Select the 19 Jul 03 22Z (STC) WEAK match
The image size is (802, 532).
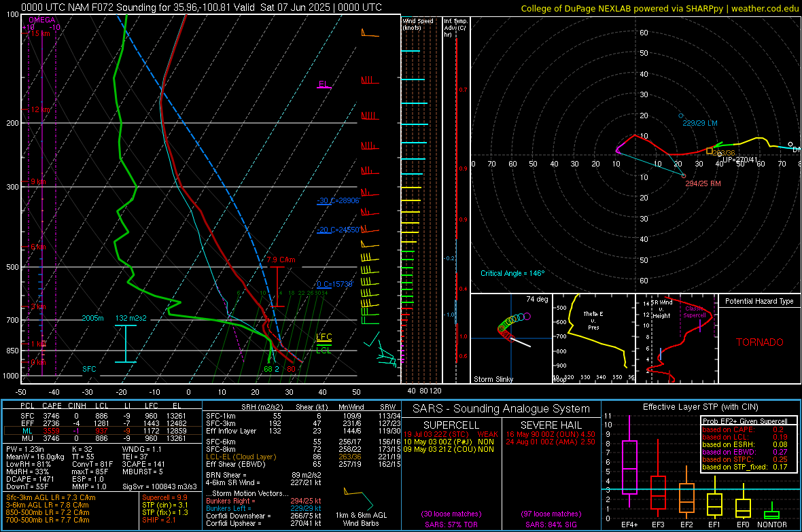point(451,434)
